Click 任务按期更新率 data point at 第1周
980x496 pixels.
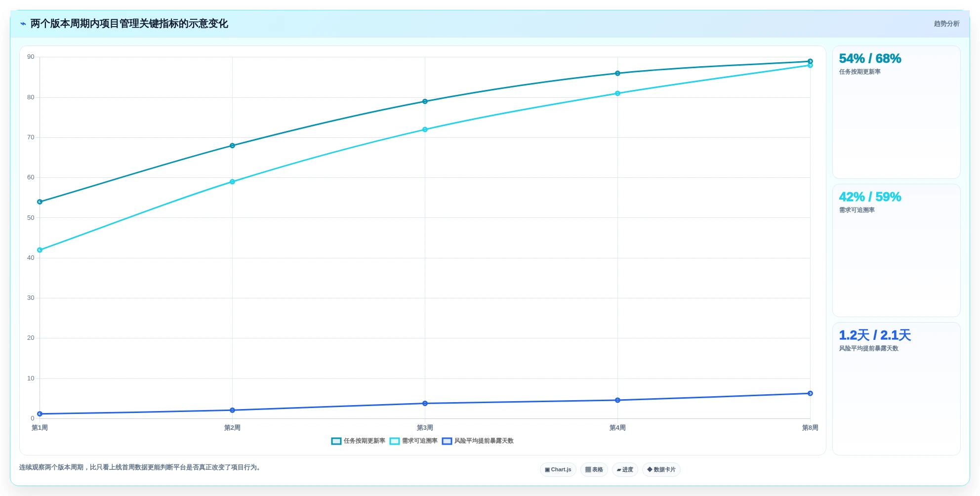pos(40,202)
